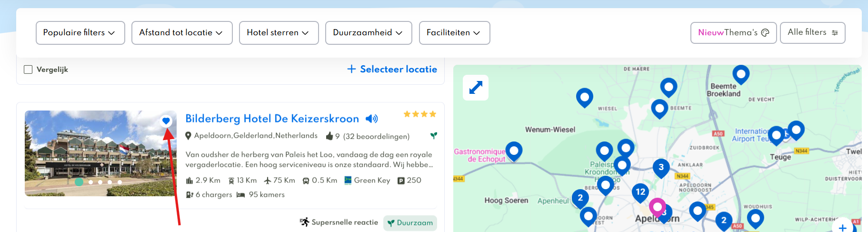Open Alle filters
This screenshot has height=232, width=868.
813,33
